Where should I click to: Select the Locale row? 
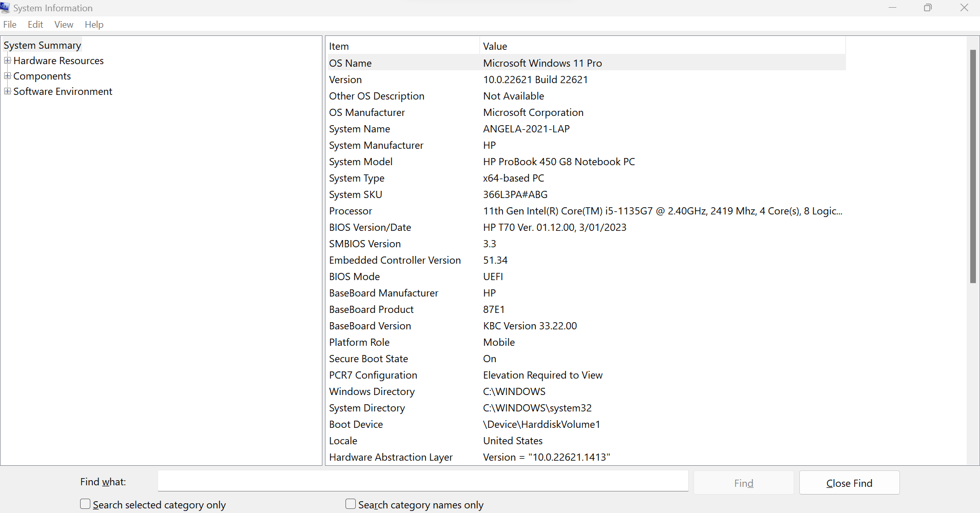coord(587,441)
